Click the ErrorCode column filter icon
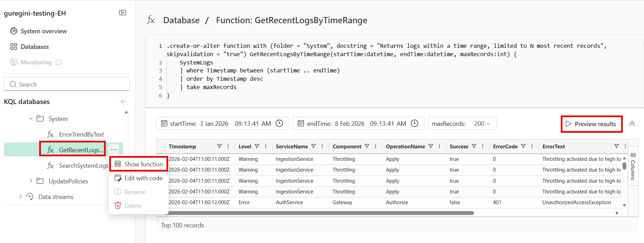 (x=523, y=146)
